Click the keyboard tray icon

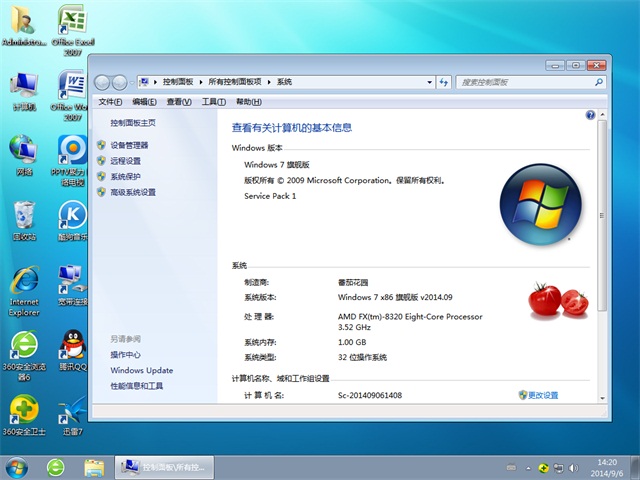[x=511, y=468]
